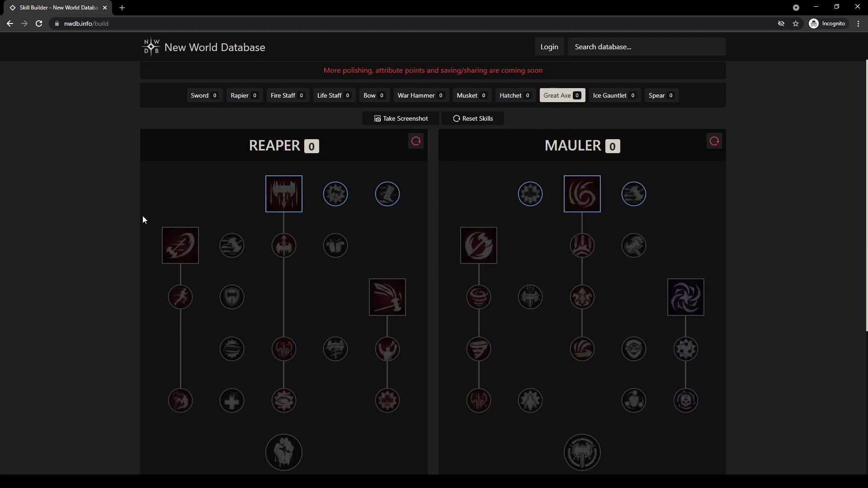868x488 pixels.
Task: Reset the Reaper tree with red icon
Action: pyautogui.click(x=415, y=141)
